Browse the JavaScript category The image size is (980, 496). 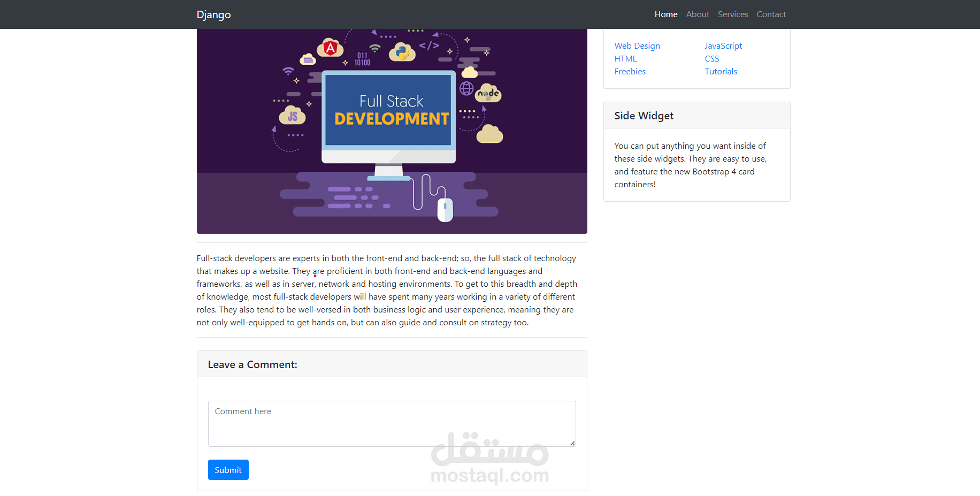click(723, 46)
